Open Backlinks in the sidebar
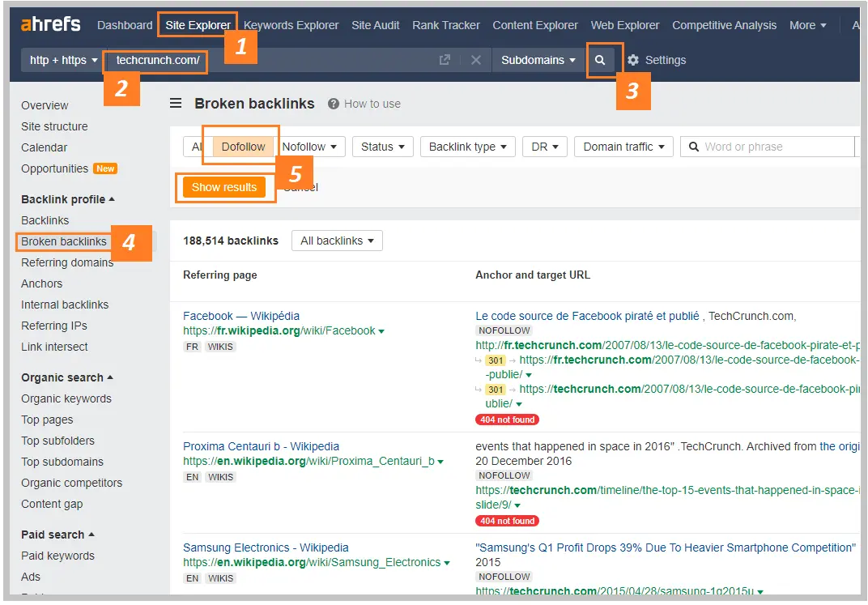Image resolution: width=868 pixels, height=605 pixels. click(x=45, y=220)
